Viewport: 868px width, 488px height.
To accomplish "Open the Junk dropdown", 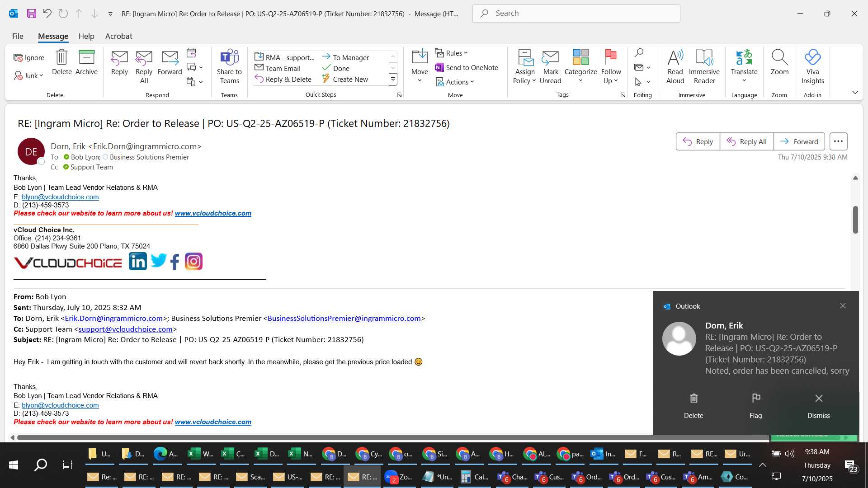I will click(29, 75).
